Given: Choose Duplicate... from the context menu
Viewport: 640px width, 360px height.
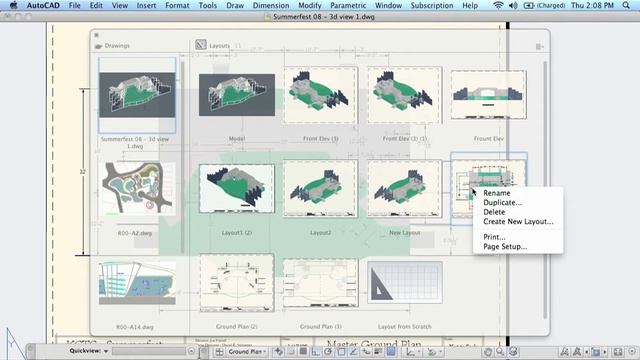Looking at the screenshot, I should [x=502, y=202].
